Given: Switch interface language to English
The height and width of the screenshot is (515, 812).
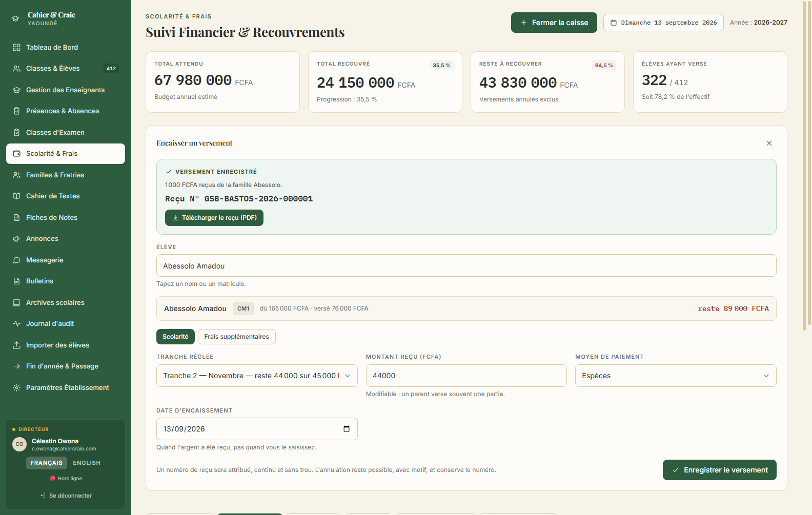Looking at the screenshot, I should pyautogui.click(x=87, y=463).
